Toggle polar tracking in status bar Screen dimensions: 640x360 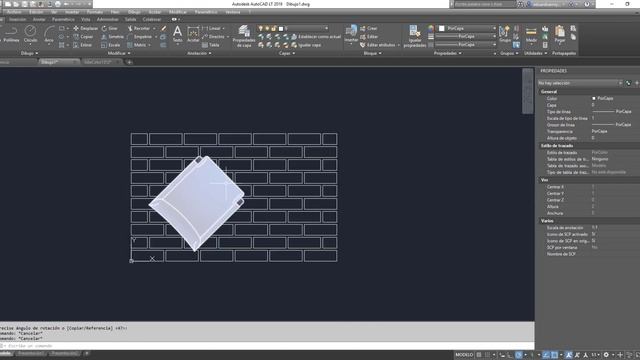point(518,355)
